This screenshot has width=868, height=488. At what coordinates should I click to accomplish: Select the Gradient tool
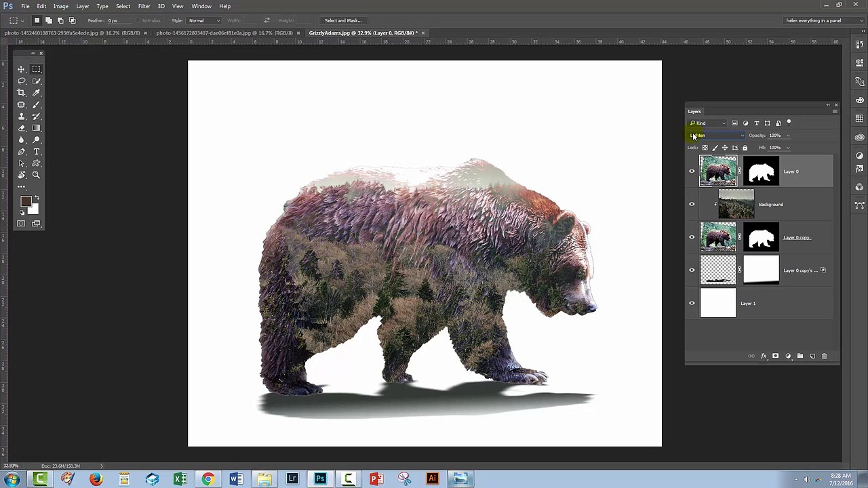(x=36, y=128)
